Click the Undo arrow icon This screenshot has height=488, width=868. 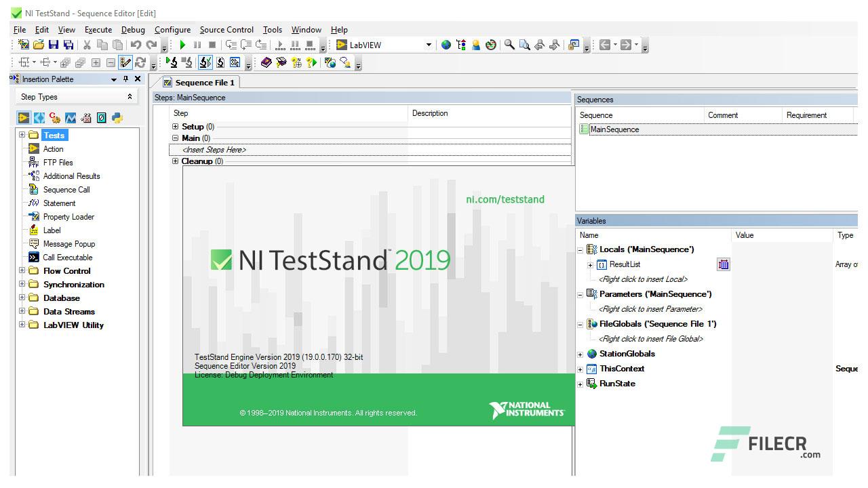(x=136, y=45)
